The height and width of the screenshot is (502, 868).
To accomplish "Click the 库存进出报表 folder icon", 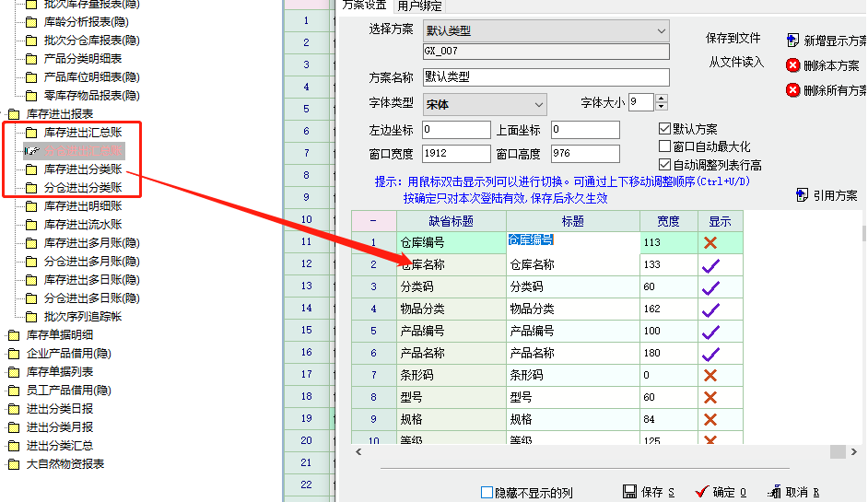I will 13,114.
